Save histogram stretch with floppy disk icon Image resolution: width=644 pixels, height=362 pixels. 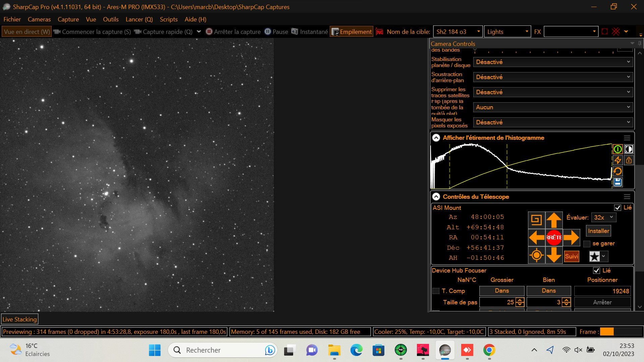click(618, 182)
